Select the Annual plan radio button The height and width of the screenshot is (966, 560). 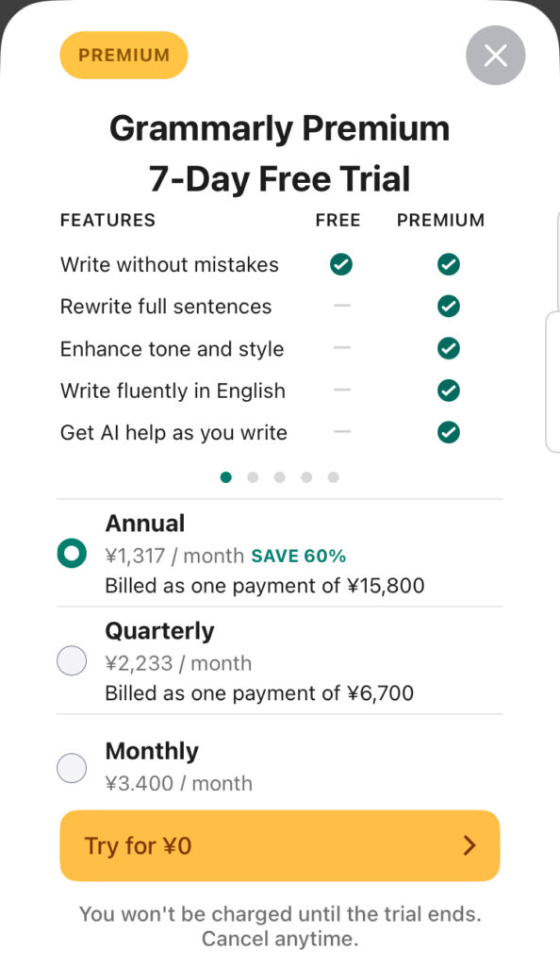pyautogui.click(x=72, y=553)
